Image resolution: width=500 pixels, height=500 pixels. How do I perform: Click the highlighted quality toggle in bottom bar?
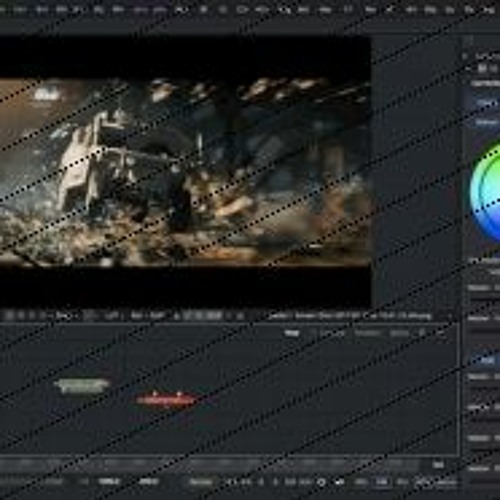[x=382, y=482]
